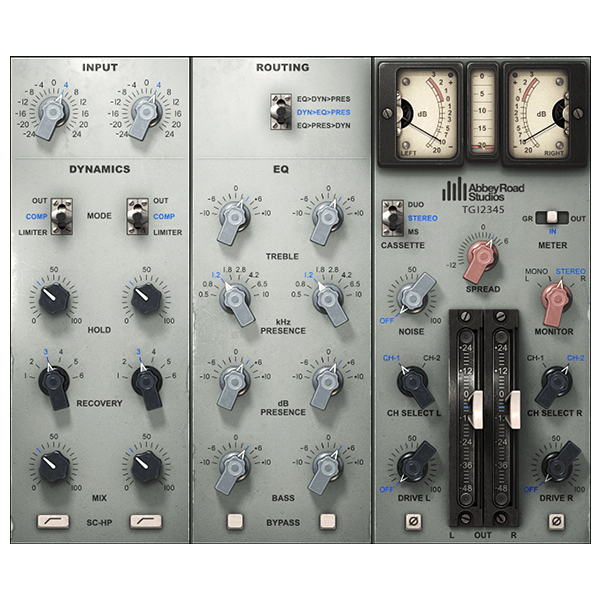Toggle the right EQ Bypass button
Screen dimensions: 600x600
(x=328, y=521)
